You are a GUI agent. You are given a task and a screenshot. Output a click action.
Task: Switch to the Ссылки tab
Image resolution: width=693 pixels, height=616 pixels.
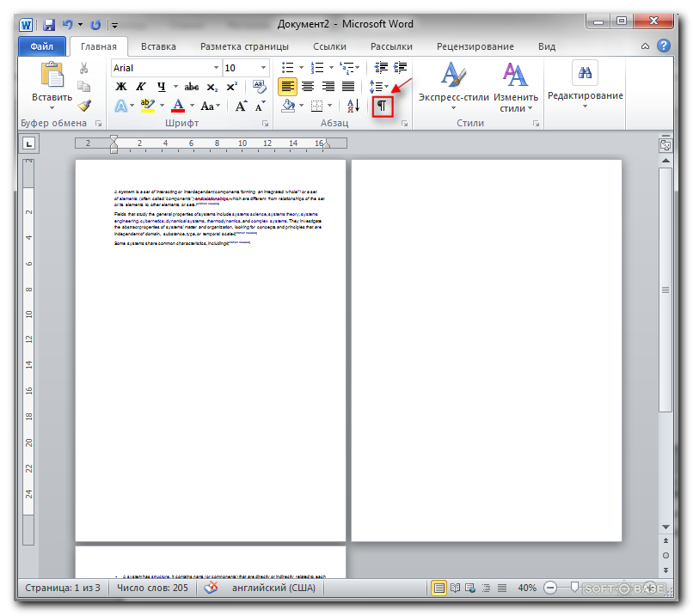329,46
